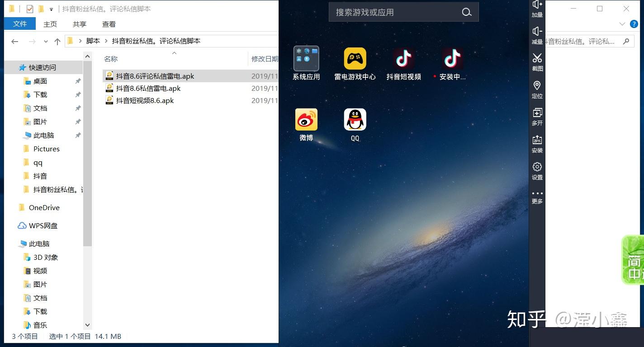The width and height of the screenshot is (644, 347).
Task: Click 脚本 in the address breadcrumb
Action: (x=93, y=41)
